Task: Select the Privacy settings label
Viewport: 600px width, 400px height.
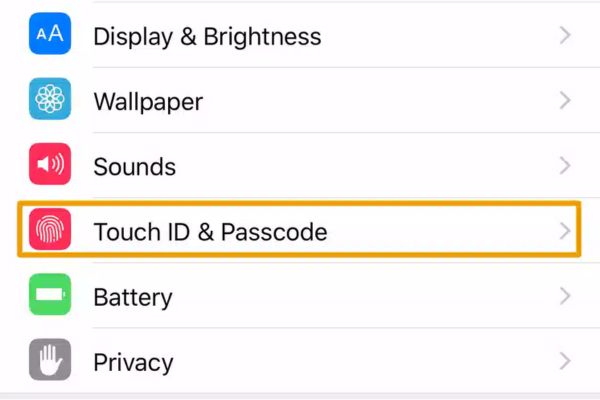Action: point(133,362)
